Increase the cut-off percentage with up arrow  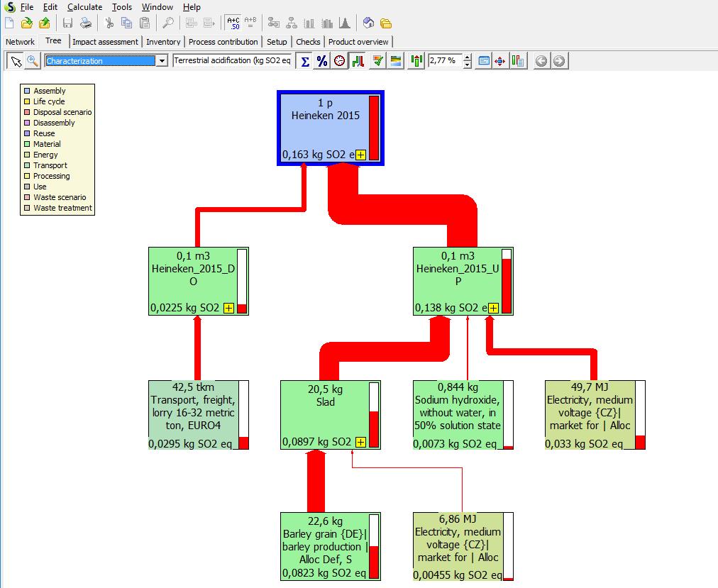467,57
